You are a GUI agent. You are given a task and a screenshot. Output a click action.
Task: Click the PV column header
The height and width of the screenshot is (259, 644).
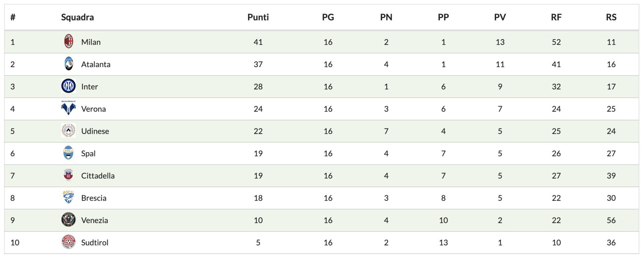pos(500,17)
